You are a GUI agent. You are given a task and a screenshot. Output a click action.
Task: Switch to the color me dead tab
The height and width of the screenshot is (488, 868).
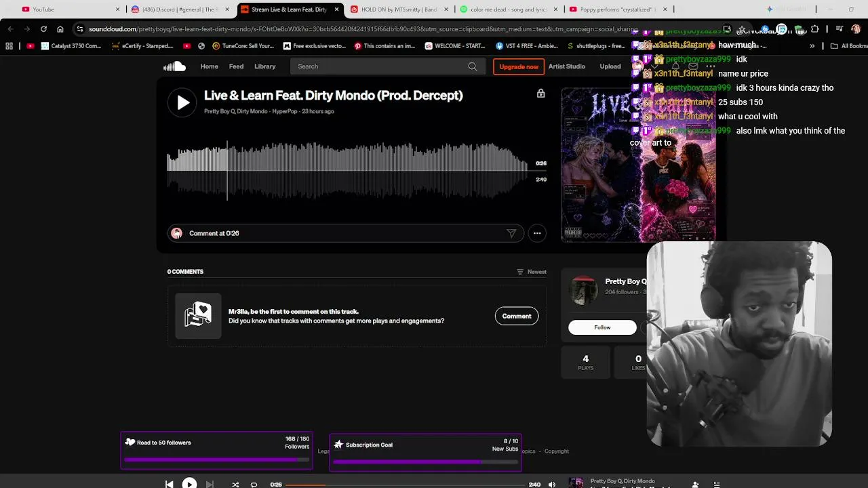tap(509, 9)
